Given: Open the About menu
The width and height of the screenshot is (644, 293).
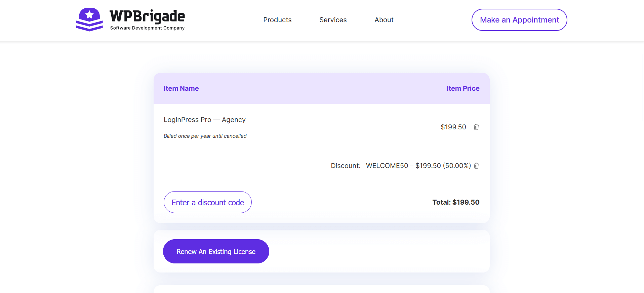Looking at the screenshot, I should [384, 20].
